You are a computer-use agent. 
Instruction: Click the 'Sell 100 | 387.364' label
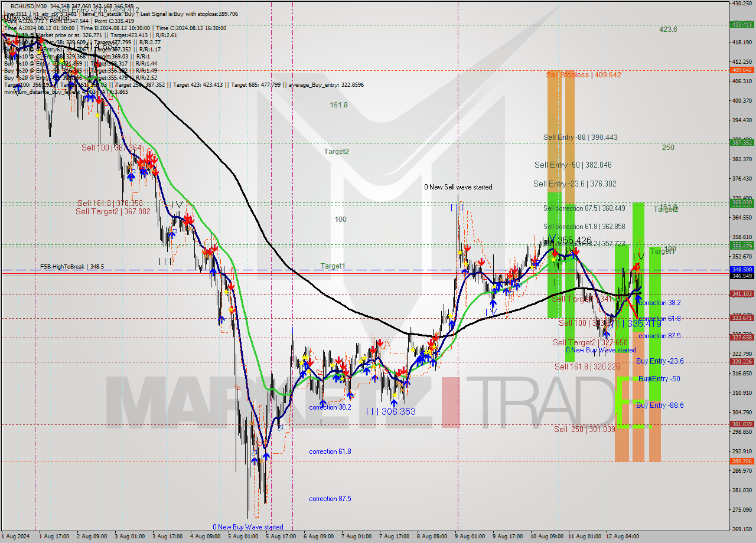[x=112, y=148]
